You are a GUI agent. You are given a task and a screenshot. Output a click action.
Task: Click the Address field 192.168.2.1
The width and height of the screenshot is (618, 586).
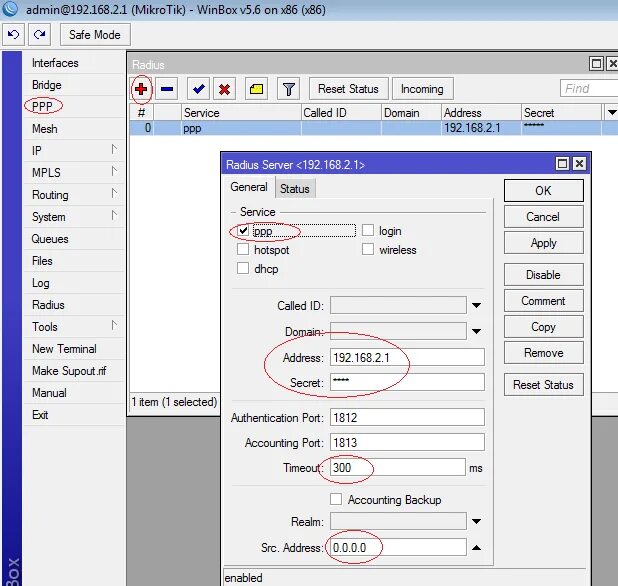pos(407,357)
